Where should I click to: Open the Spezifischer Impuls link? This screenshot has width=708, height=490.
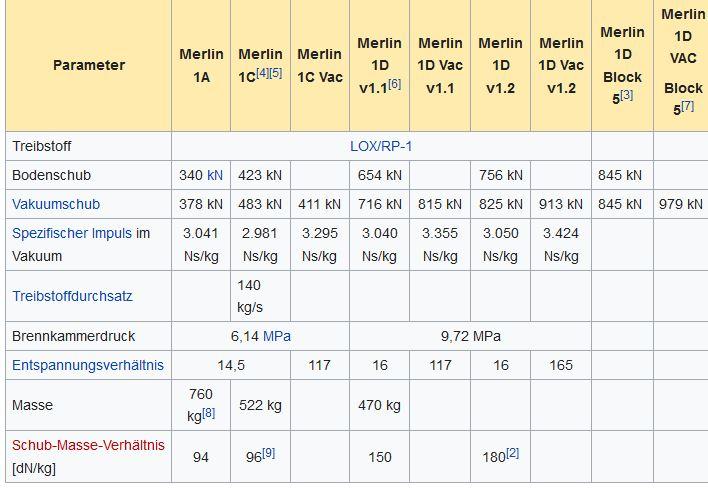72,233
